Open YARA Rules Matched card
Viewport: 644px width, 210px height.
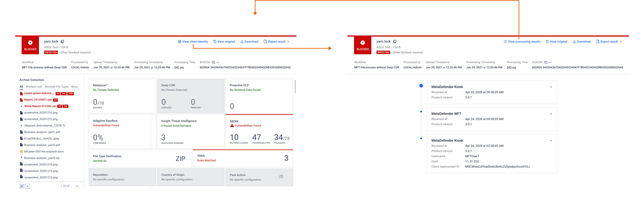point(243,159)
